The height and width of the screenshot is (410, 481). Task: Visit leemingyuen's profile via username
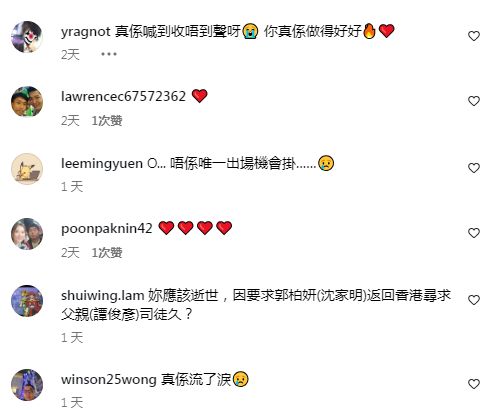coord(102,164)
